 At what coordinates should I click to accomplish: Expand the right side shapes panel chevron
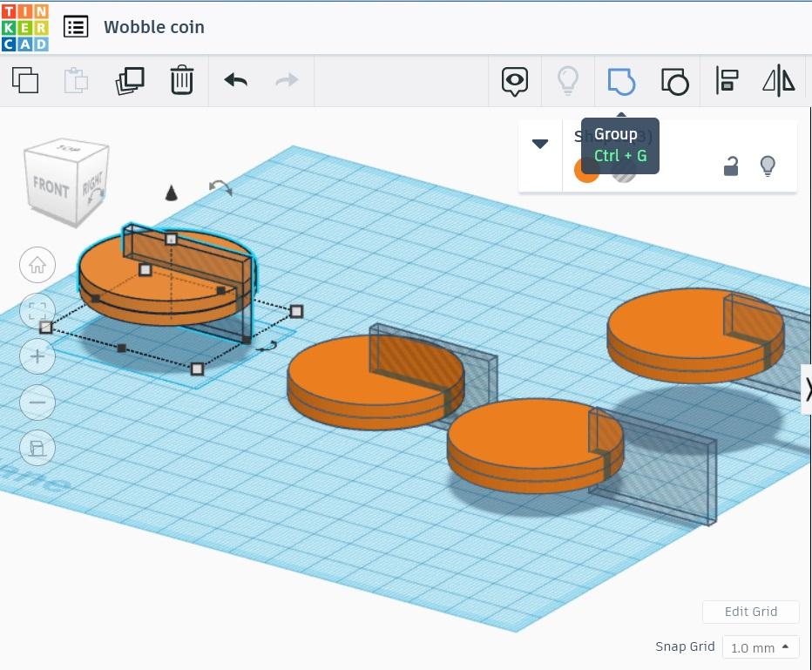[x=808, y=389]
